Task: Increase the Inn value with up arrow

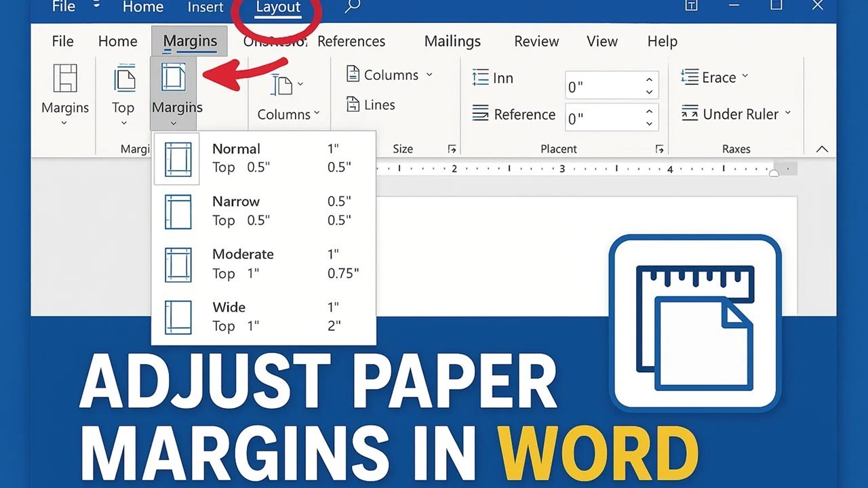Action: (x=649, y=80)
